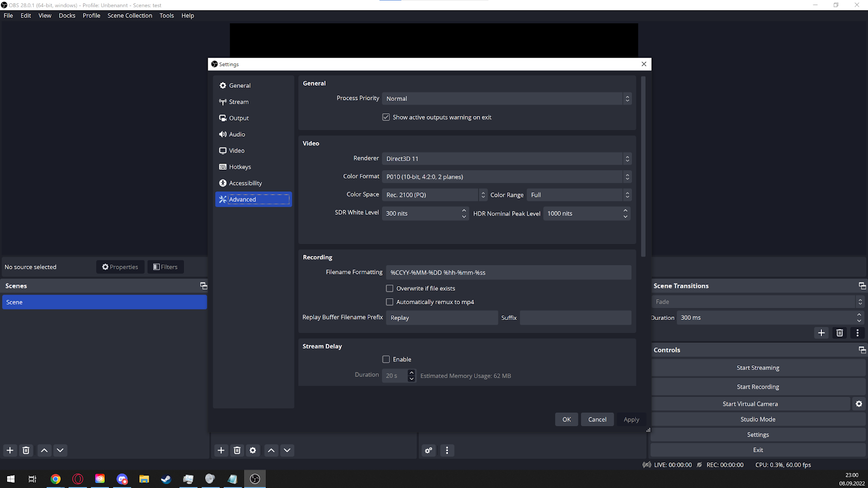
Task: Open audio mixer three-dot menu
Action: 447,450
